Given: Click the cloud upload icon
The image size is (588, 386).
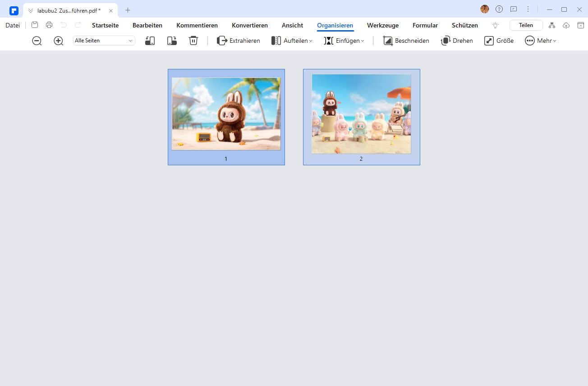Looking at the screenshot, I should pyautogui.click(x=567, y=25).
